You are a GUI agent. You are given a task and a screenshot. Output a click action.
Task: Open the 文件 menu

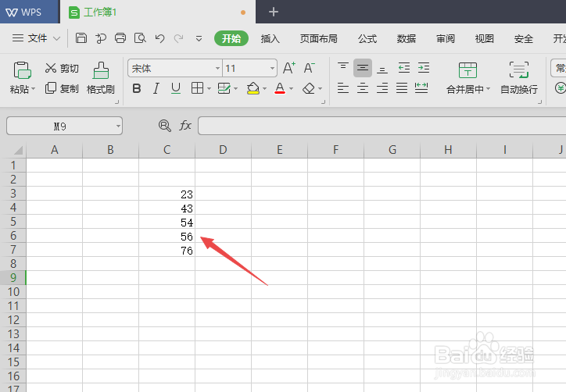pyautogui.click(x=38, y=38)
